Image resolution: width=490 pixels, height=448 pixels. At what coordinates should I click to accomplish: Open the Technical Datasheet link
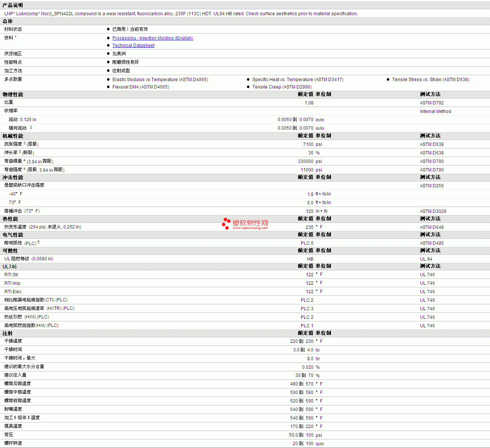click(134, 46)
